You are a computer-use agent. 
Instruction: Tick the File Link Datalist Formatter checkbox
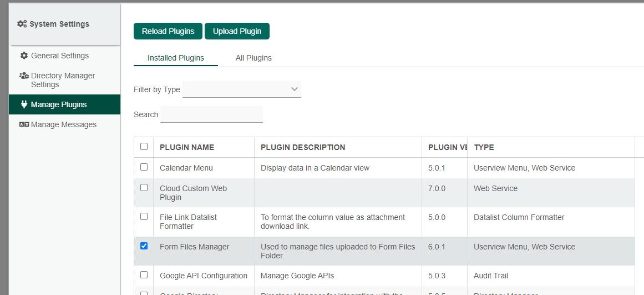coord(144,217)
